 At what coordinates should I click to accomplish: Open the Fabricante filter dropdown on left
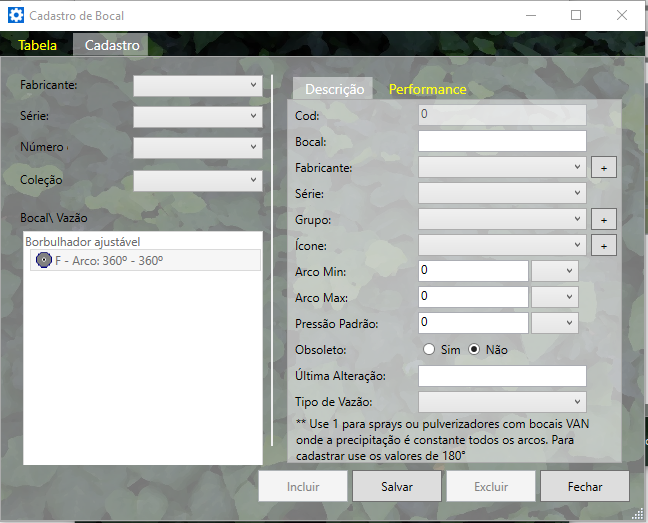point(197,86)
